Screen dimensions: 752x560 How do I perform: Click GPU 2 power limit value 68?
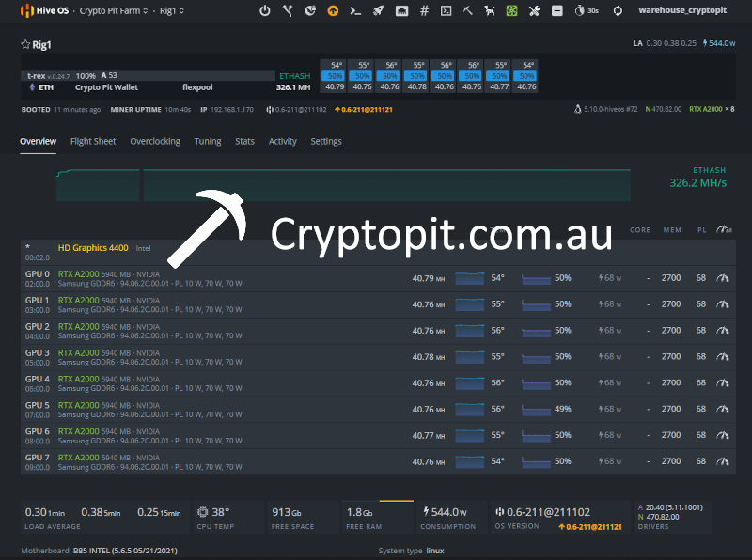coord(700,331)
